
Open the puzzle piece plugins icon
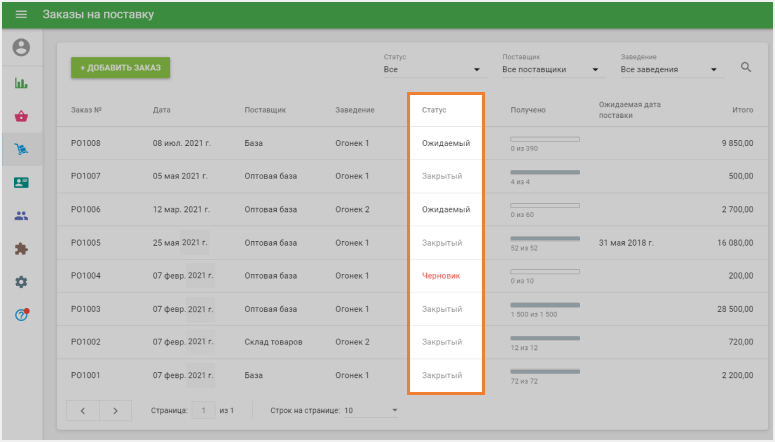(21, 249)
